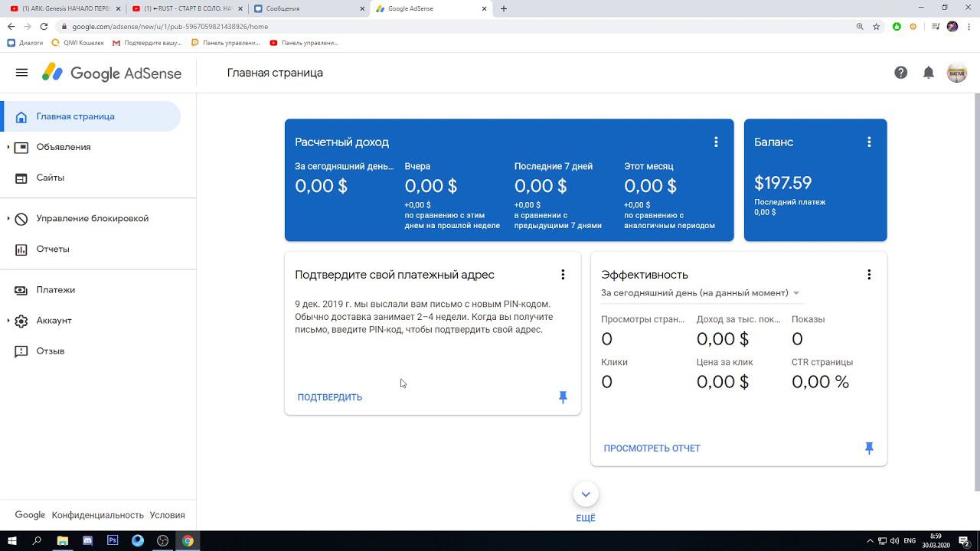Click the $197.59 balance amount
Viewport: 980px width, 551px height.
[782, 183]
